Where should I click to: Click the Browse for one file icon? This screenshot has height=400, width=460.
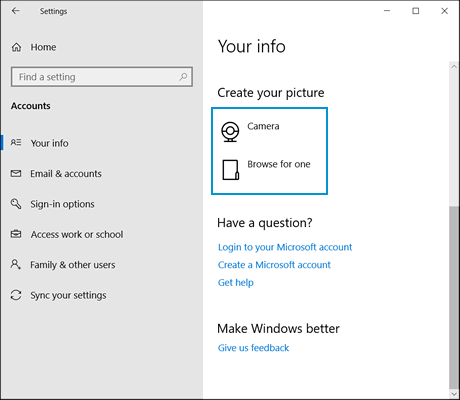(231, 170)
